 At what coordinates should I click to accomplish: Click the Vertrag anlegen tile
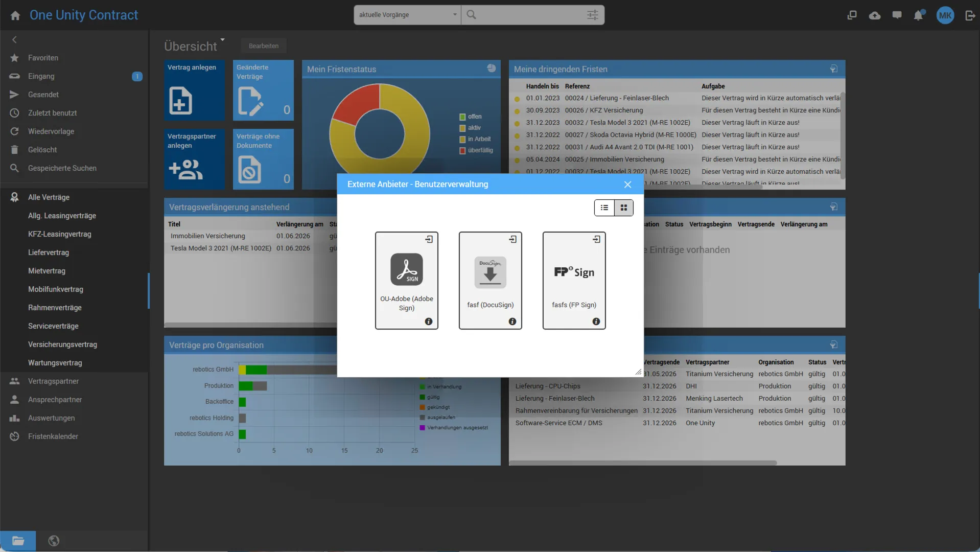(x=194, y=90)
